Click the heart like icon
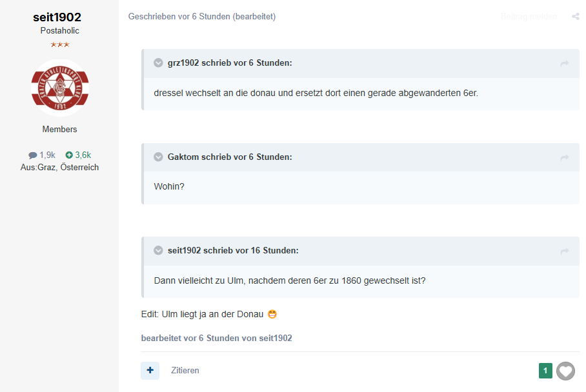 tap(565, 371)
